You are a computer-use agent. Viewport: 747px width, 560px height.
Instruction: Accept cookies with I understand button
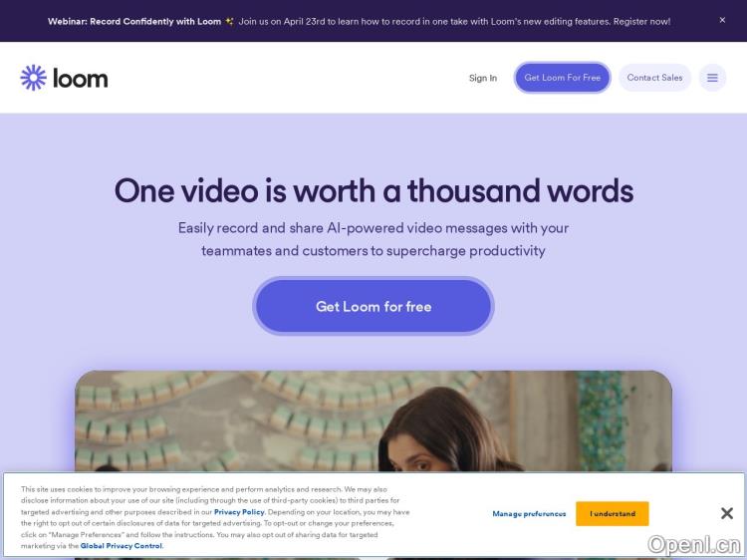tap(613, 514)
